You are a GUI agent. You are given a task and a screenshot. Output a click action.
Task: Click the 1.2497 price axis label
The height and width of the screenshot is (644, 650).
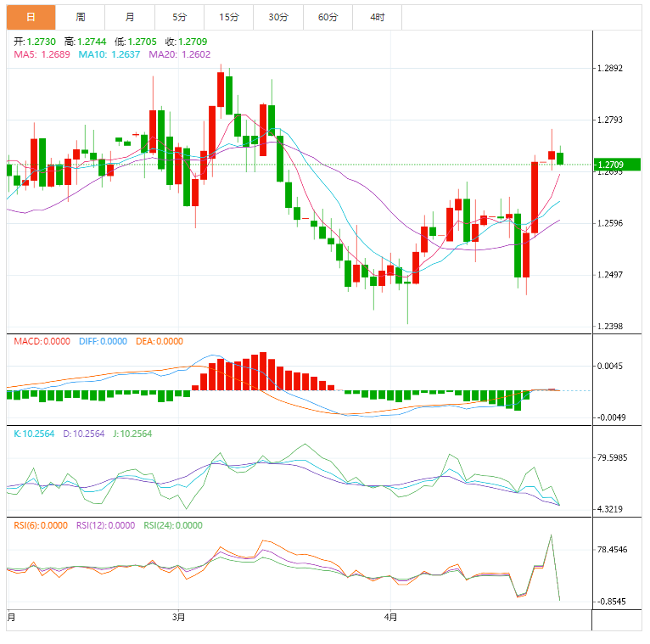tap(610, 274)
